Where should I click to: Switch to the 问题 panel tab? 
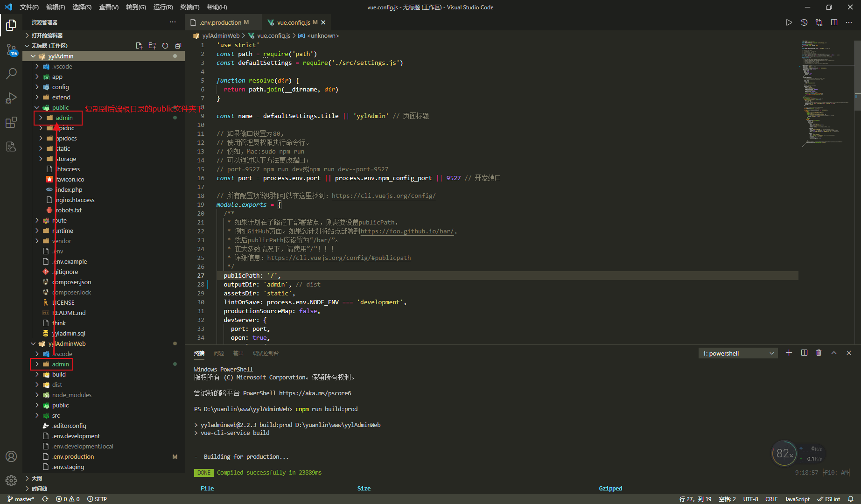pyautogui.click(x=219, y=353)
